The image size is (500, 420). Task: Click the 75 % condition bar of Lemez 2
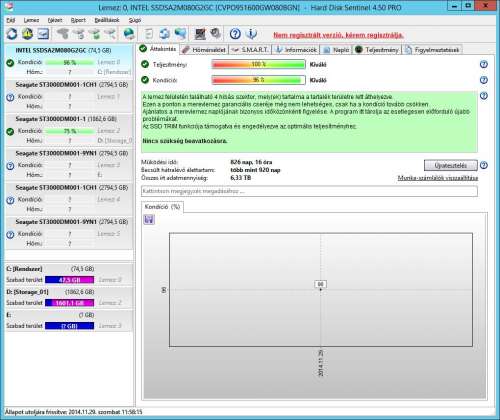[69, 131]
